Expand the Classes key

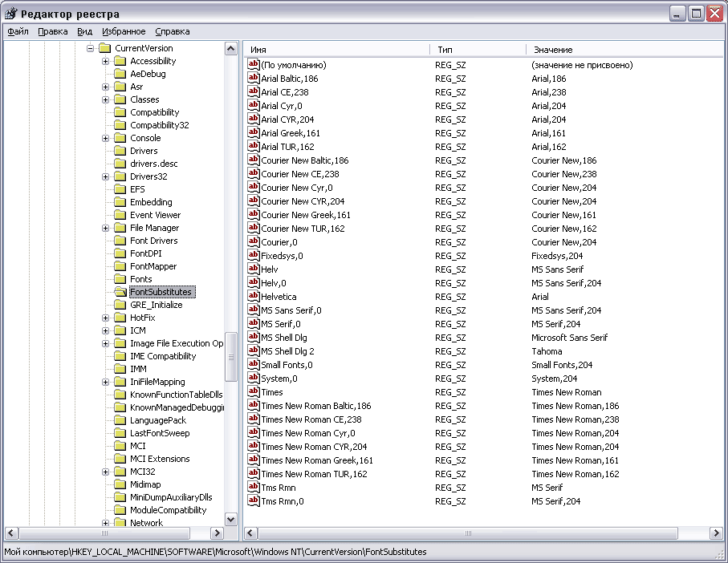pos(105,99)
